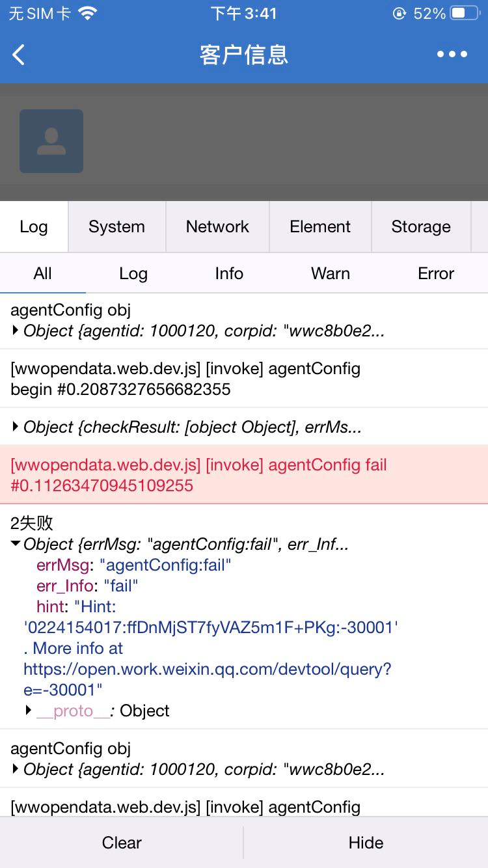This screenshot has height=868, width=488.
Task: Collapse the errMsg agentConfig:fail Object
Action: point(180,544)
